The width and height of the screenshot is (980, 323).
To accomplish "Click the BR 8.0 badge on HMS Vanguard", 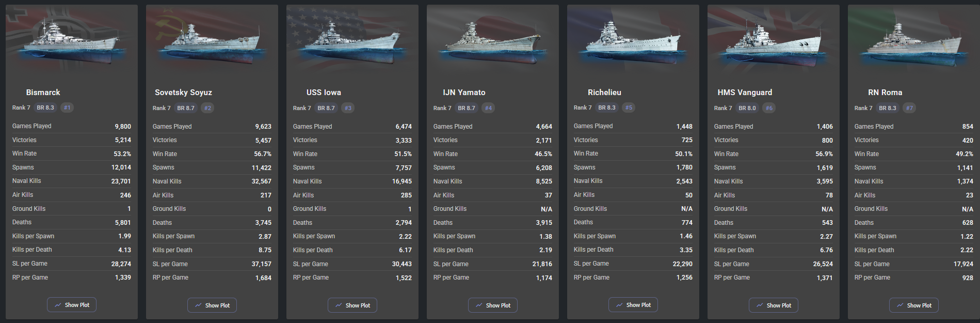I will (x=747, y=108).
